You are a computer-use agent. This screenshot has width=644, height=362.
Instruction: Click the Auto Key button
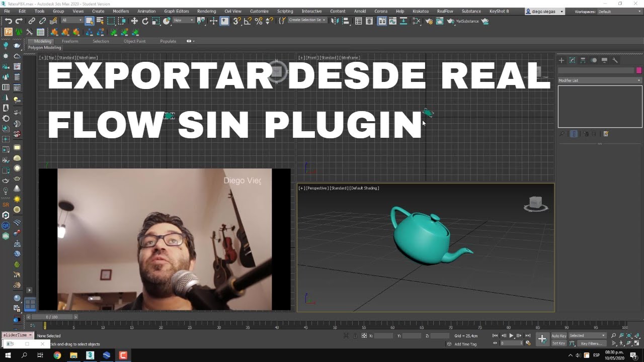pyautogui.click(x=558, y=335)
